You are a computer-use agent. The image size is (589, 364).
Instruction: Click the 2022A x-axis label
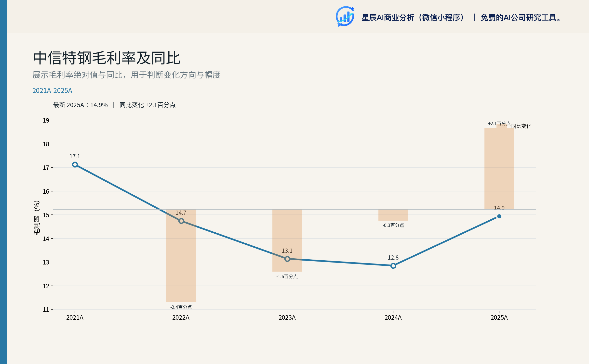tap(181, 318)
